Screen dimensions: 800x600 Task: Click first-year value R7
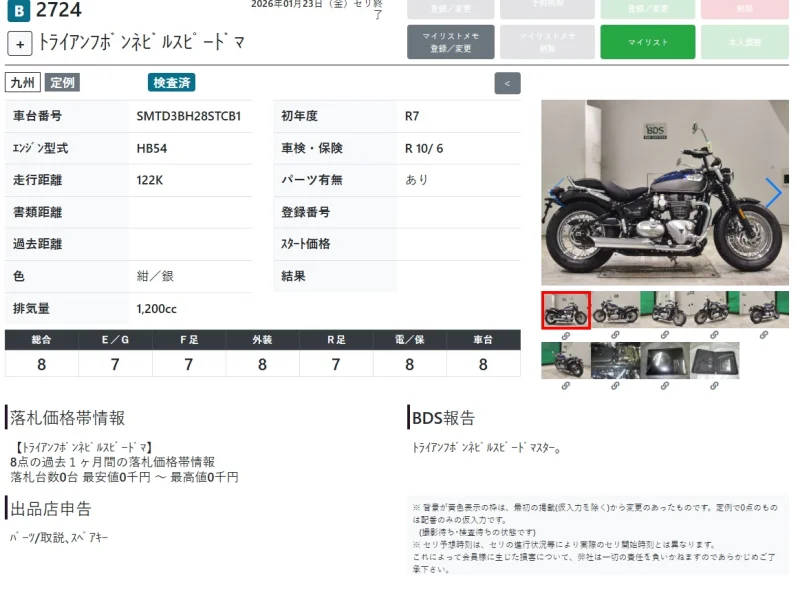tap(412, 116)
